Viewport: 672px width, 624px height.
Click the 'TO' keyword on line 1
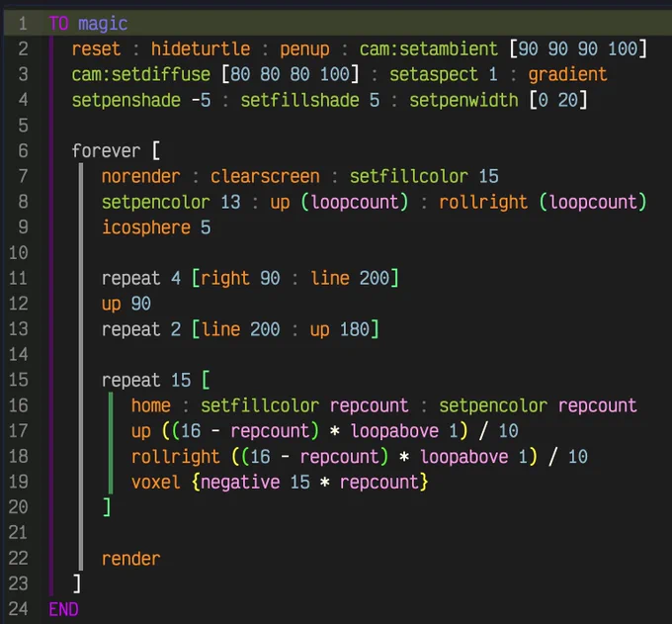click(58, 23)
